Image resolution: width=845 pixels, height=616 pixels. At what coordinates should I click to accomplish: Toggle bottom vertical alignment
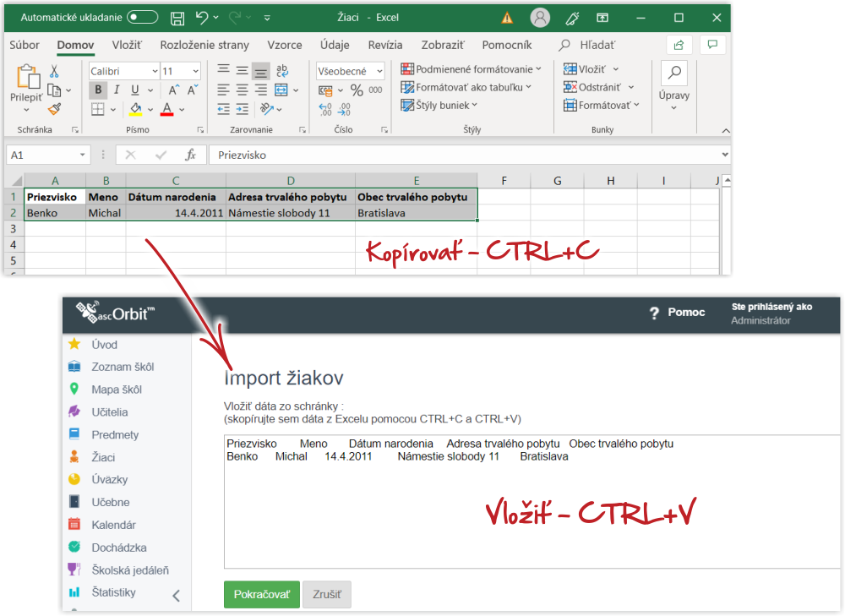261,71
